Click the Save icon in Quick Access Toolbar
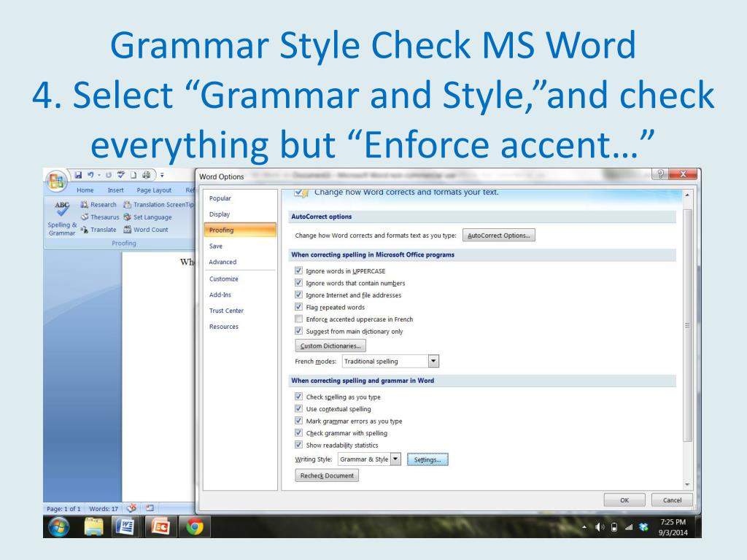The width and height of the screenshot is (747, 560). point(78,175)
